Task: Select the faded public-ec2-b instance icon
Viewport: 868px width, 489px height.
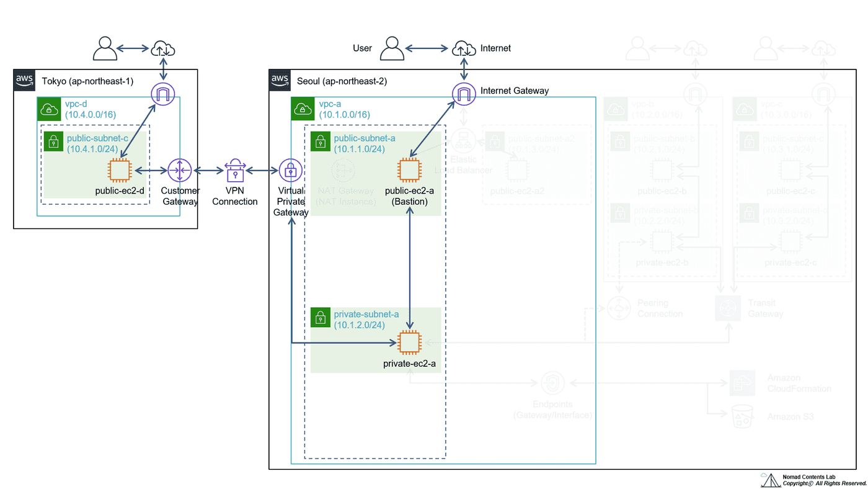Action: 663,170
